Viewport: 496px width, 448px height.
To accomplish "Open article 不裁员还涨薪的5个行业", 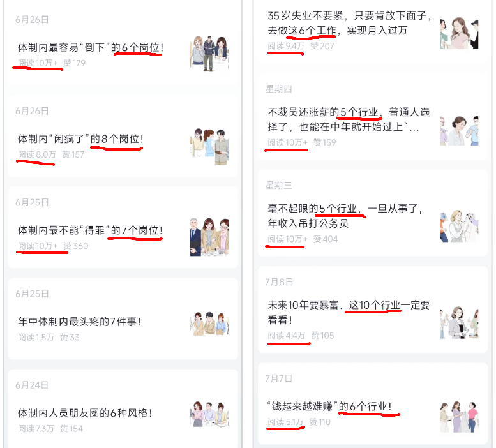I will tap(349, 119).
